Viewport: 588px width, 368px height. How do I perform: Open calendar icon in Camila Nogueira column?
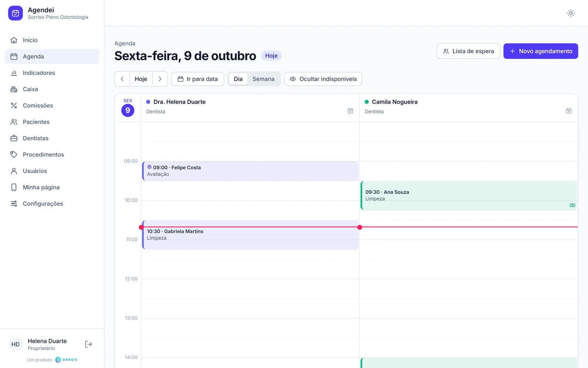tap(569, 111)
